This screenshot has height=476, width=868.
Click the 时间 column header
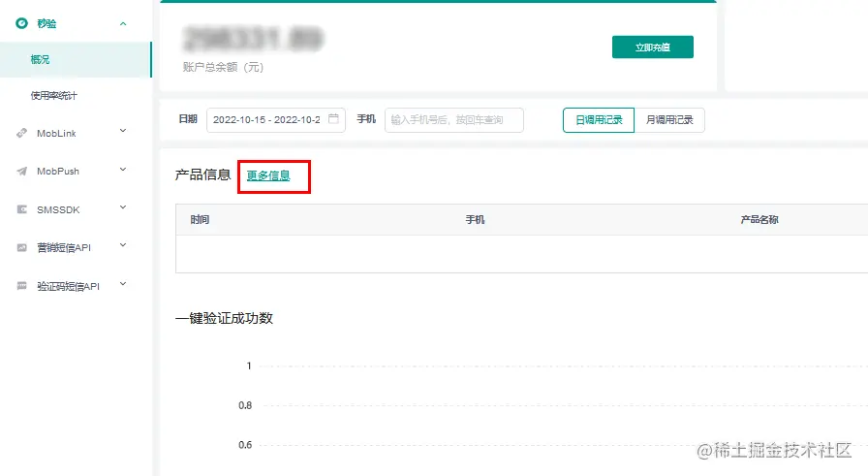tap(200, 219)
